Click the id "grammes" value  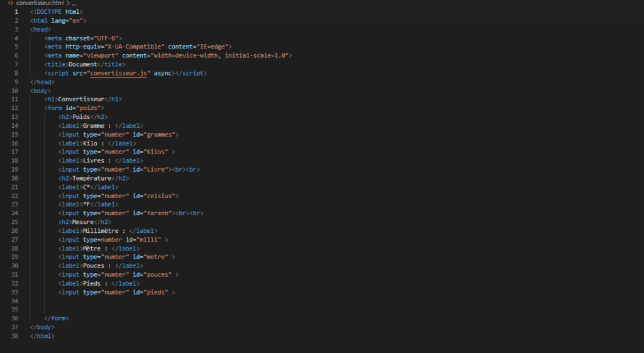coord(159,135)
